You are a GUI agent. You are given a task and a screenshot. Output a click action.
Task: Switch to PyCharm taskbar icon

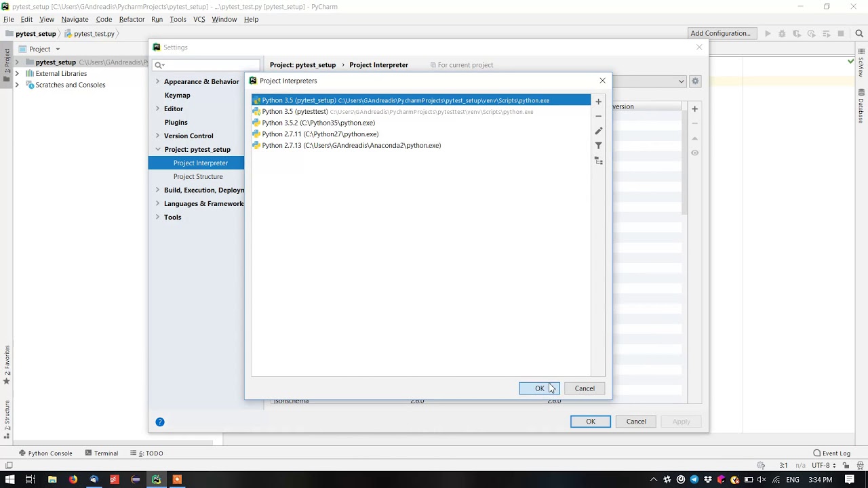[156, 479]
